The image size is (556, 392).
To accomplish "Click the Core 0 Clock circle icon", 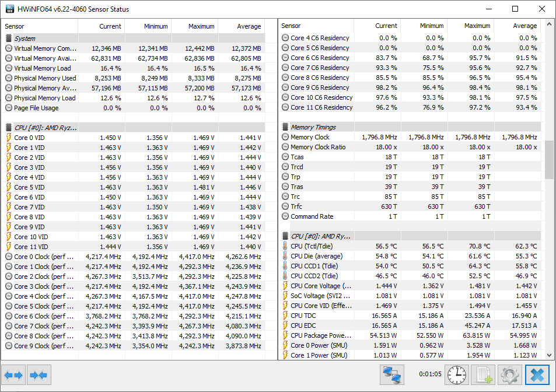I will tap(9, 257).
